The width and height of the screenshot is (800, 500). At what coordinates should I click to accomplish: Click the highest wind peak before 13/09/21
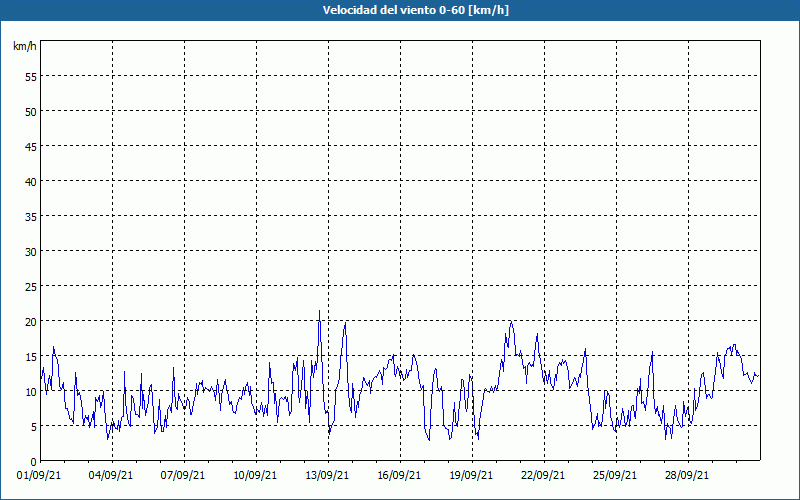319,311
